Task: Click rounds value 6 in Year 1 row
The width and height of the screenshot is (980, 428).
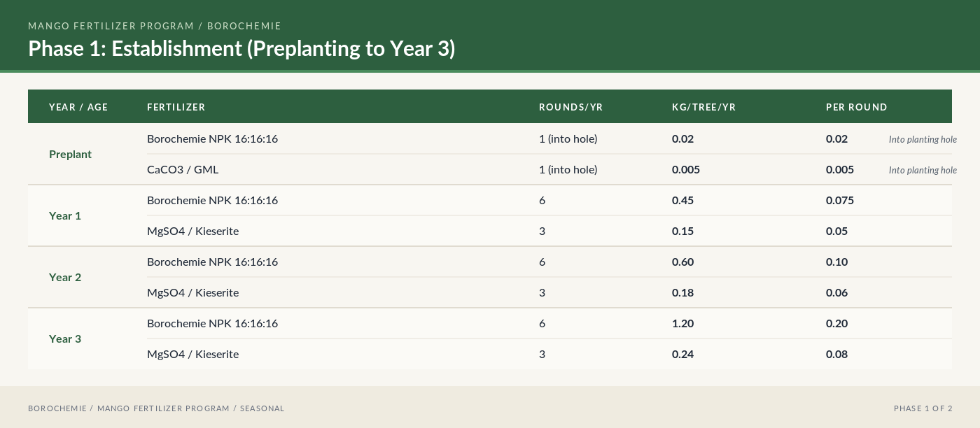Action: point(542,200)
